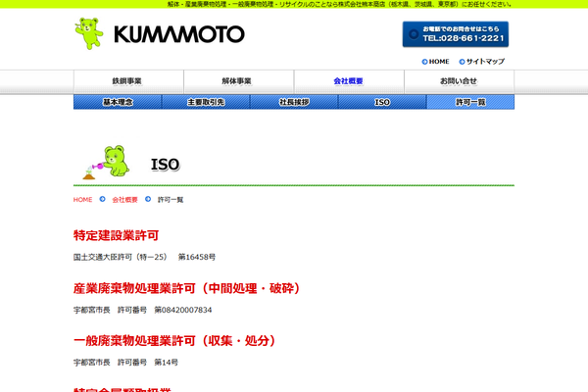The width and height of the screenshot is (588, 392).
Task: Click the telephone inquiry banner TEL:028-661-2221
Action: pos(456,34)
